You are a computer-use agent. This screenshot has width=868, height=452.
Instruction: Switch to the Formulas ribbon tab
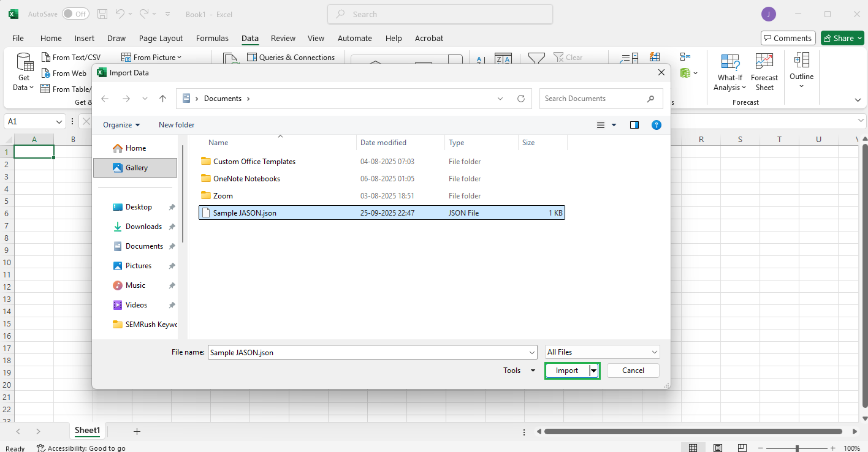point(212,38)
